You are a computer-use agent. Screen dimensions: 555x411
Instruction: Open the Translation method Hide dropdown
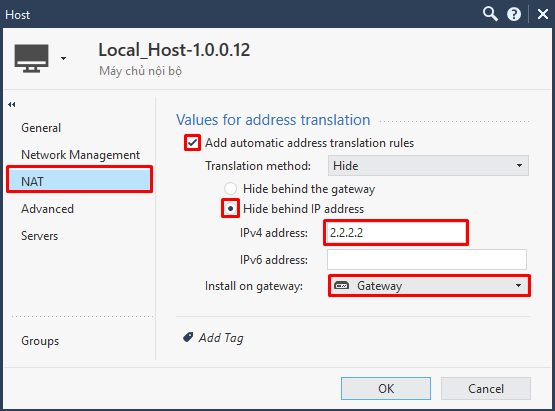[428, 165]
